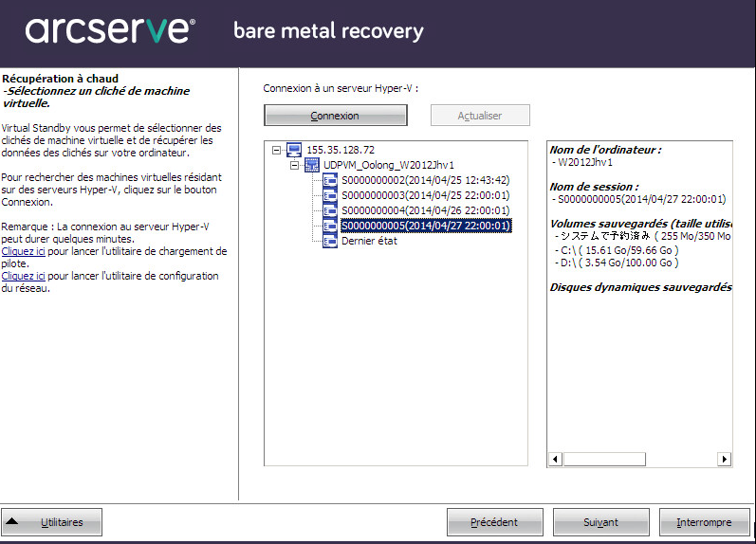Image resolution: width=756 pixels, height=544 pixels.
Task: Select the Dernier état snapshot
Action: coord(369,241)
